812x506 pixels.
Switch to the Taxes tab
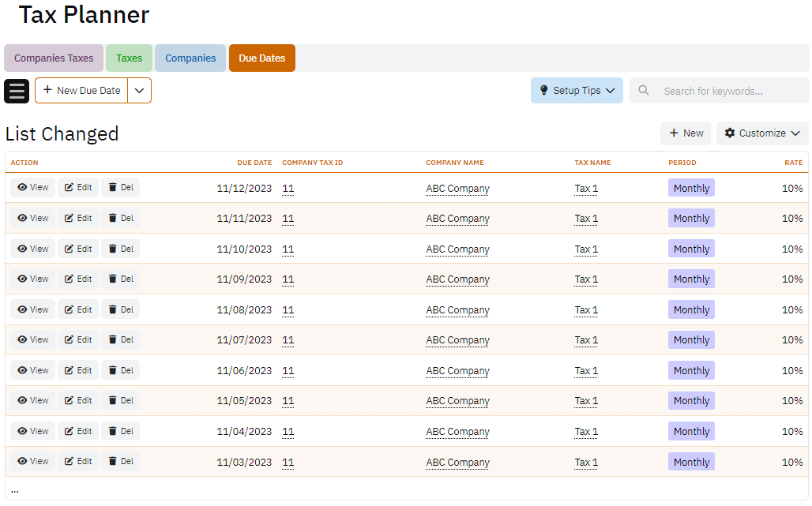pos(130,58)
